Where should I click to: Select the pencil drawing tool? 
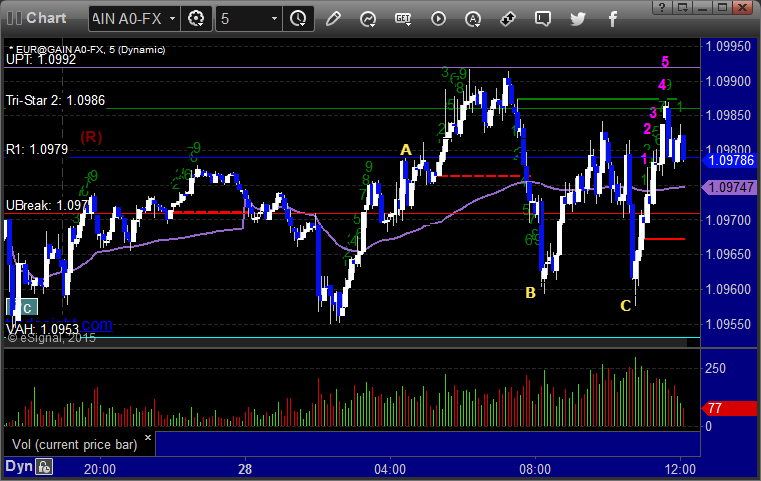pos(333,19)
